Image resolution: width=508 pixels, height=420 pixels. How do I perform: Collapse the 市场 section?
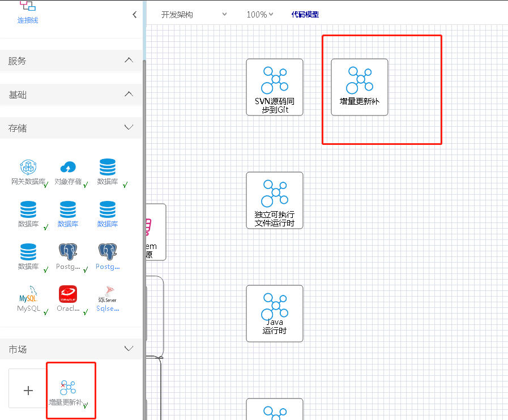pos(129,349)
